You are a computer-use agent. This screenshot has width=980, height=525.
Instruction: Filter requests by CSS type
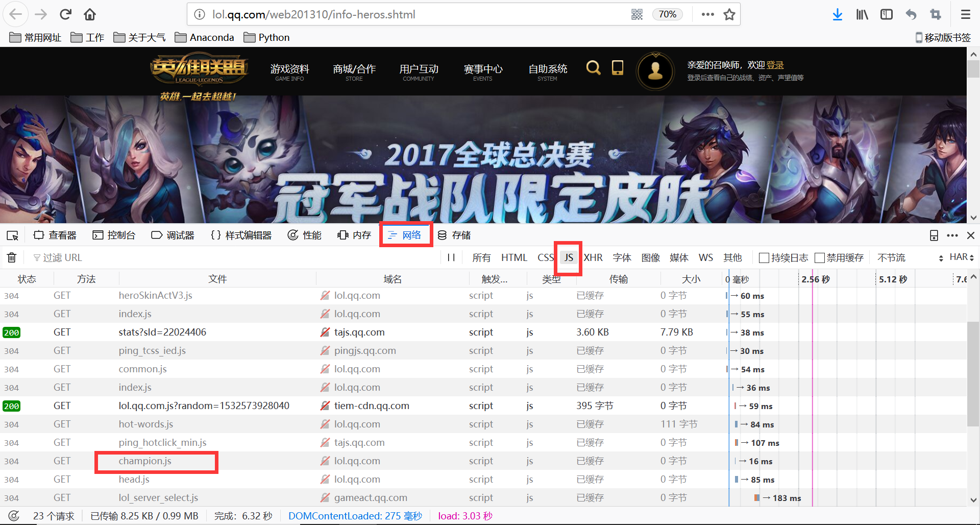pos(545,257)
